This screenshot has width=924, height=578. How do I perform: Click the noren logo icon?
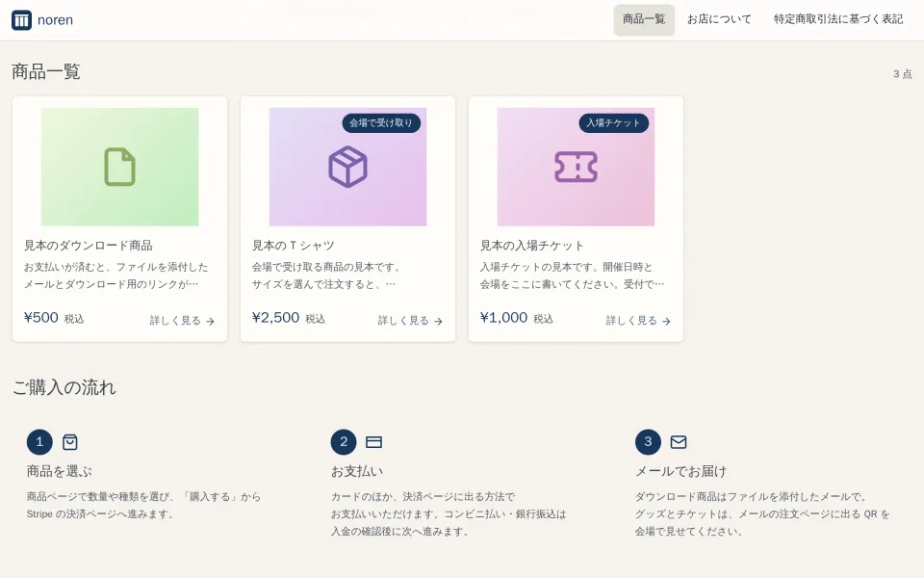pyautogui.click(x=22, y=20)
